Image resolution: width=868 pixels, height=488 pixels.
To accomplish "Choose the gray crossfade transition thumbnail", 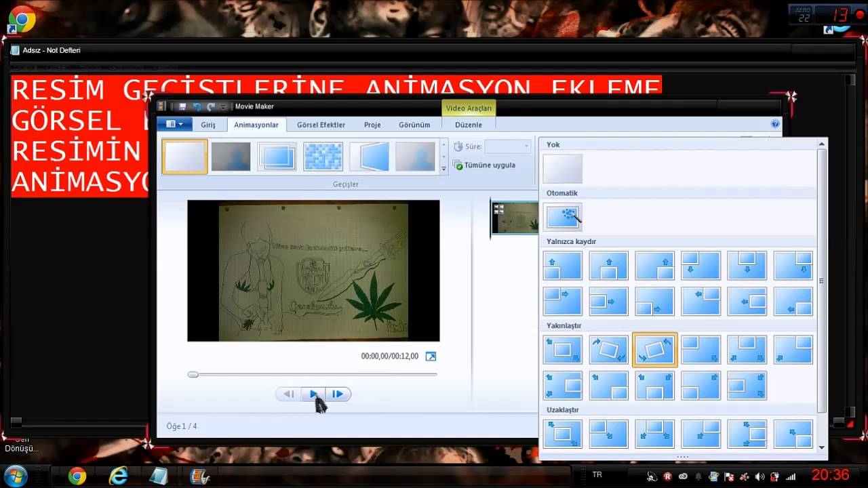I will coord(231,157).
